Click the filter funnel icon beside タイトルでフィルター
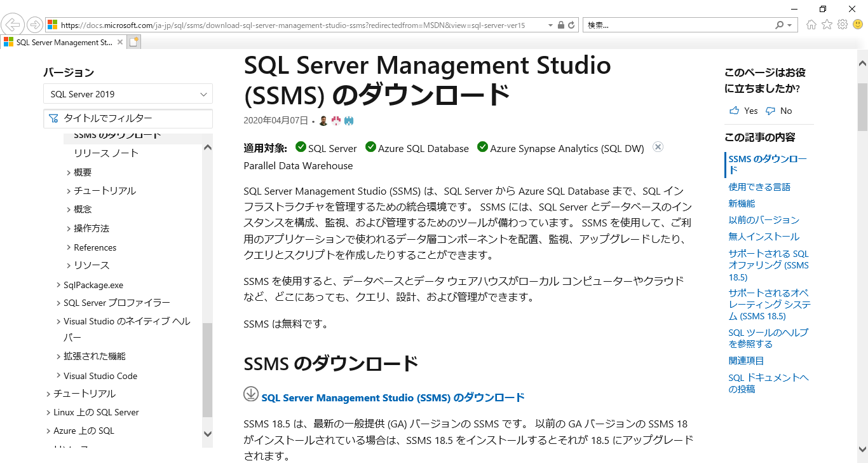Image resolution: width=868 pixels, height=463 pixels. tap(53, 118)
